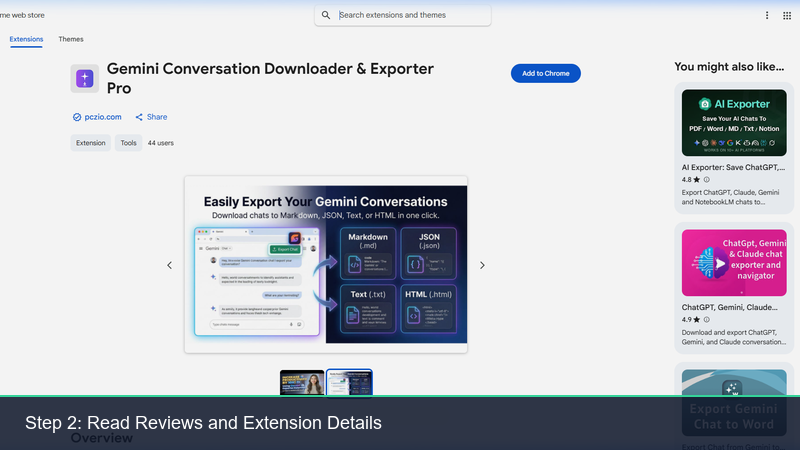
Task: Click Download and export ChatGPT description text
Action: coord(734,337)
